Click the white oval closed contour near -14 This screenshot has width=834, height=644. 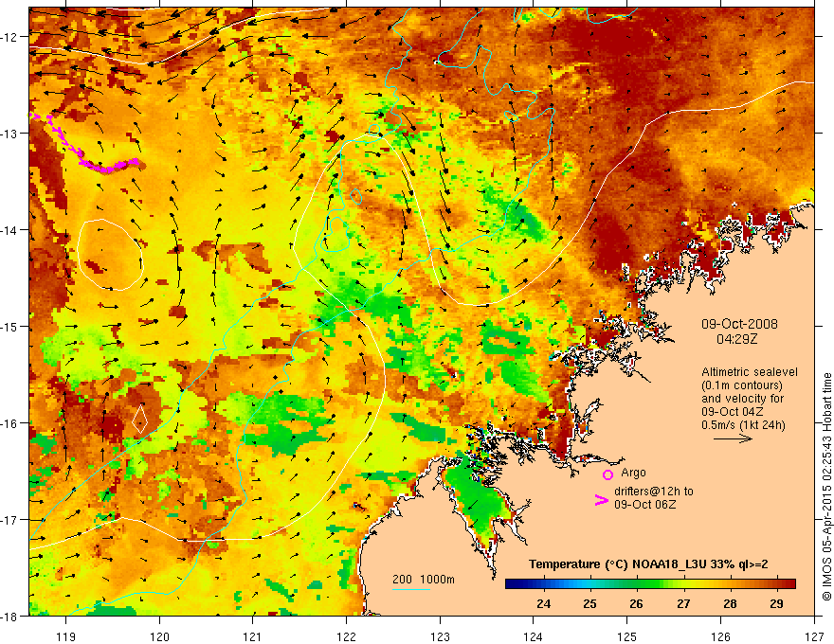(111, 255)
